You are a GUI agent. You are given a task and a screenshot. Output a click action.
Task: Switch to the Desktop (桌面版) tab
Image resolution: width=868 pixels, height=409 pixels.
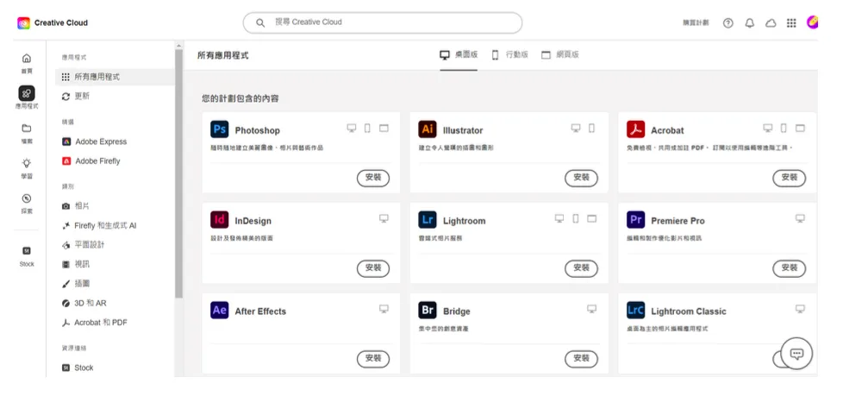[x=459, y=55]
